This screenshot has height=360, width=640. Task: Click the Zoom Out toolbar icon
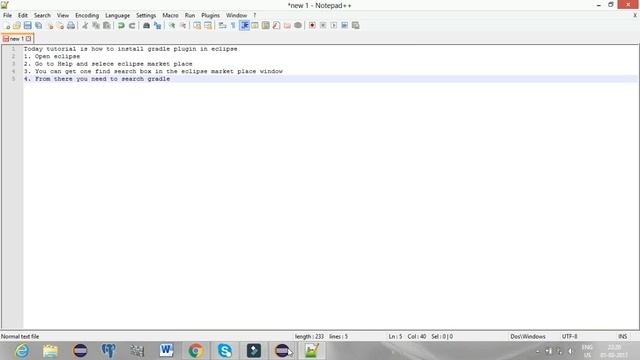click(183, 26)
